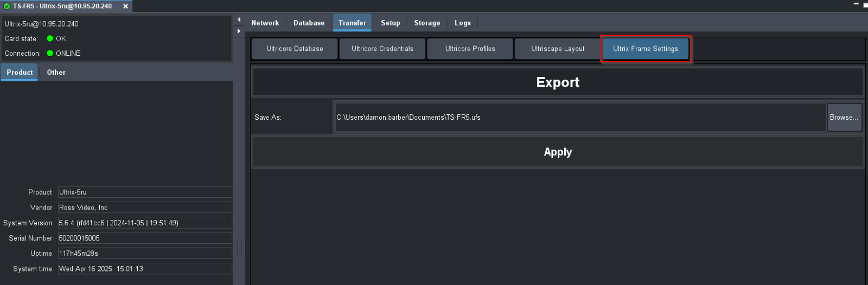868x285 pixels.
Task: Click the Product field showing Ultrix-5ru
Action: (x=145, y=192)
